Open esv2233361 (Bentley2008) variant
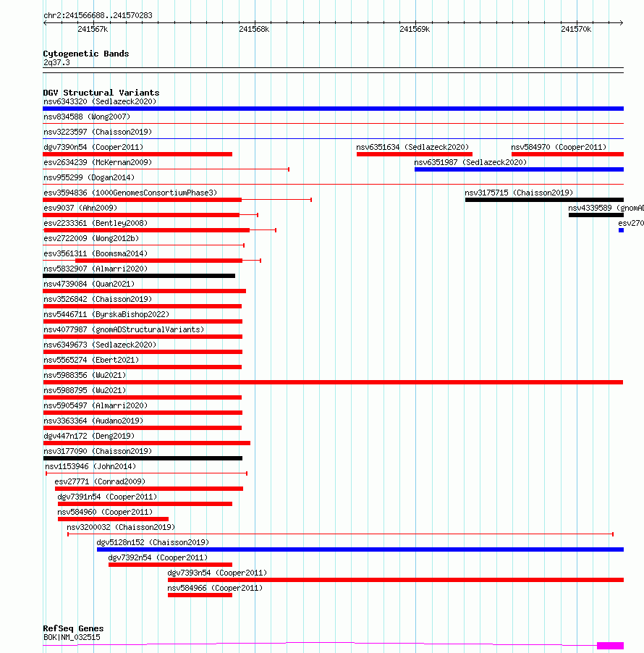Viewport: 644px width, 653px height. [96, 223]
